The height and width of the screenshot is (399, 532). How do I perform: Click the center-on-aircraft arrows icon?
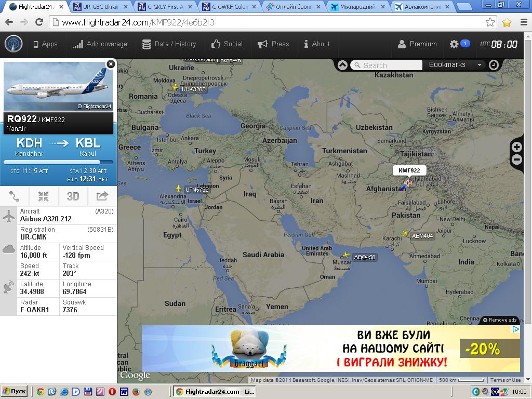[x=44, y=196]
